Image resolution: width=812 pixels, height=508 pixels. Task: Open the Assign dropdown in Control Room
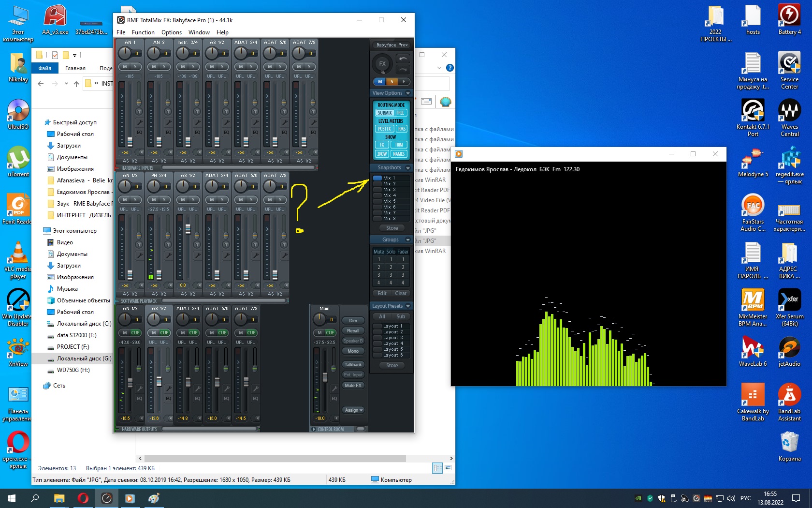click(x=353, y=410)
